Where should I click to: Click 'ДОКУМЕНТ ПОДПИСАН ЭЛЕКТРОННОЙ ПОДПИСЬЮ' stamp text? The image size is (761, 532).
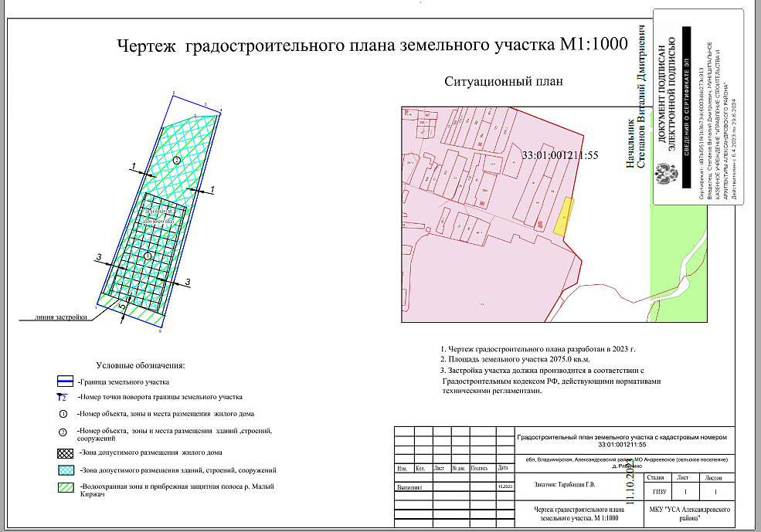pyautogui.click(x=667, y=94)
